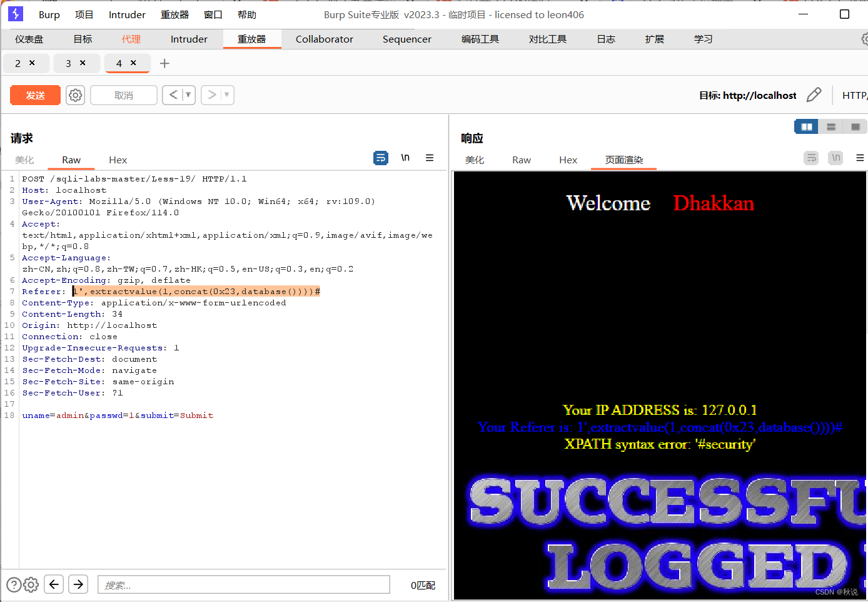868x602 pixels.
Task: Click the Burp Suite lightning logo icon
Action: click(x=16, y=14)
